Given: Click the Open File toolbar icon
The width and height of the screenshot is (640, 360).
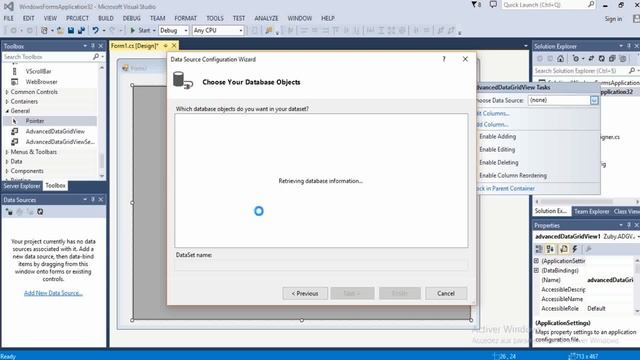Looking at the screenshot, I should pos(60,30).
